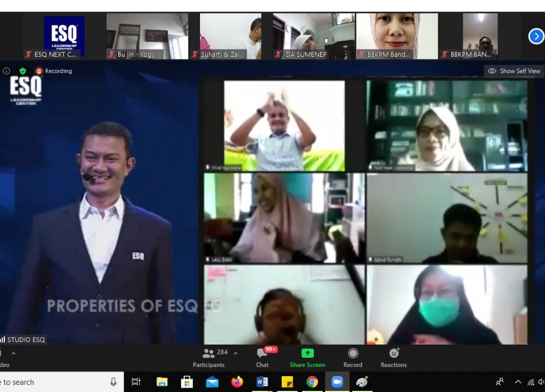545x392 pixels.
Task: Click Show Self View
Action: tap(514, 71)
